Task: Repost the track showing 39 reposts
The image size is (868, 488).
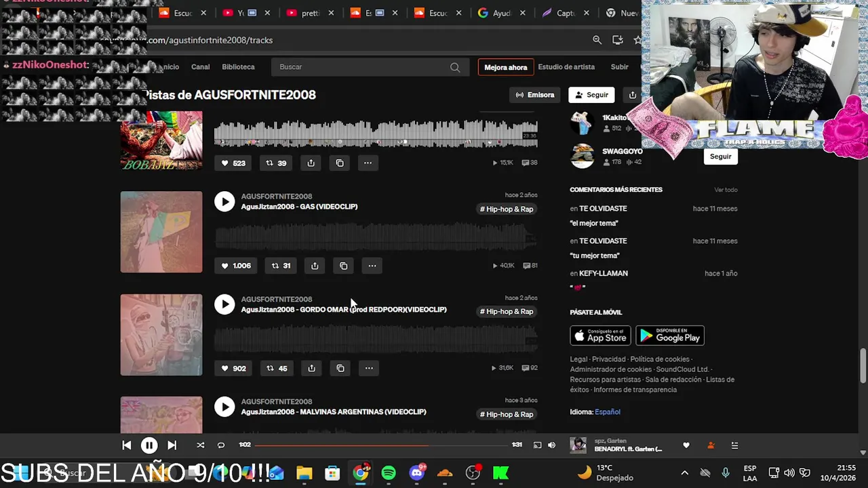Action: coord(276,163)
